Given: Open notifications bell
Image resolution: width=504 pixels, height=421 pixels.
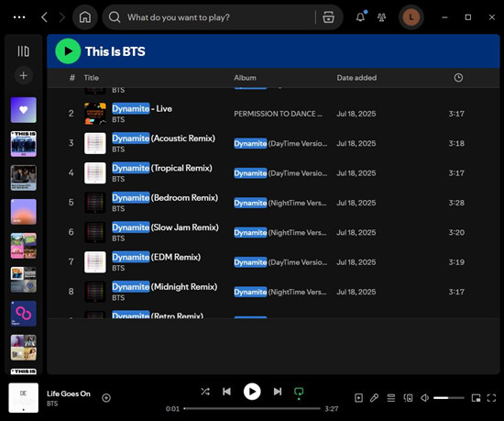Looking at the screenshot, I should click(361, 17).
